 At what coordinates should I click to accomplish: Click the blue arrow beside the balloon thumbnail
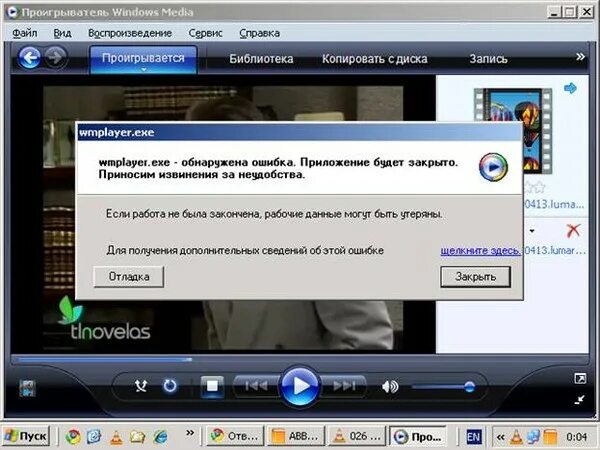click(570, 88)
